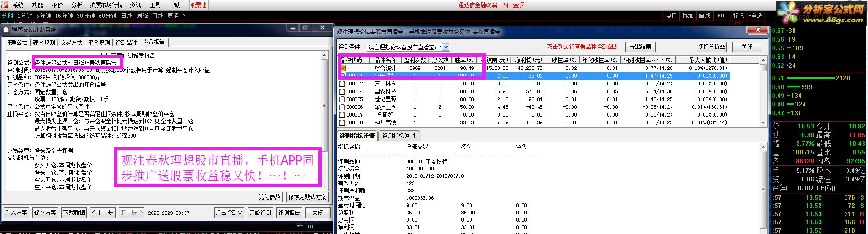Click the 标记 toolbar button
Screen dimensions: 868x234
point(738,16)
